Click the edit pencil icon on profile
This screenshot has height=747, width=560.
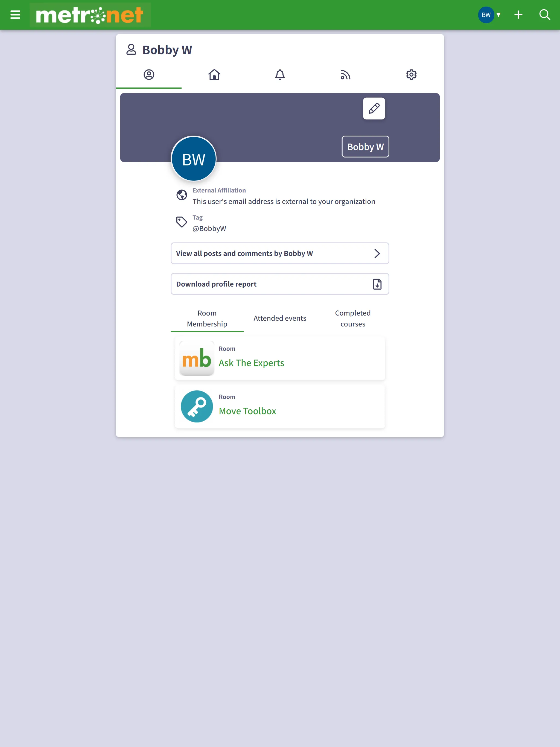pos(374,108)
